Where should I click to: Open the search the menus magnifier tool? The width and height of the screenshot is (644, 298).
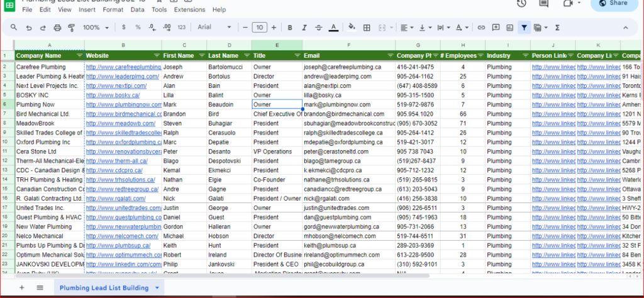pos(14,28)
